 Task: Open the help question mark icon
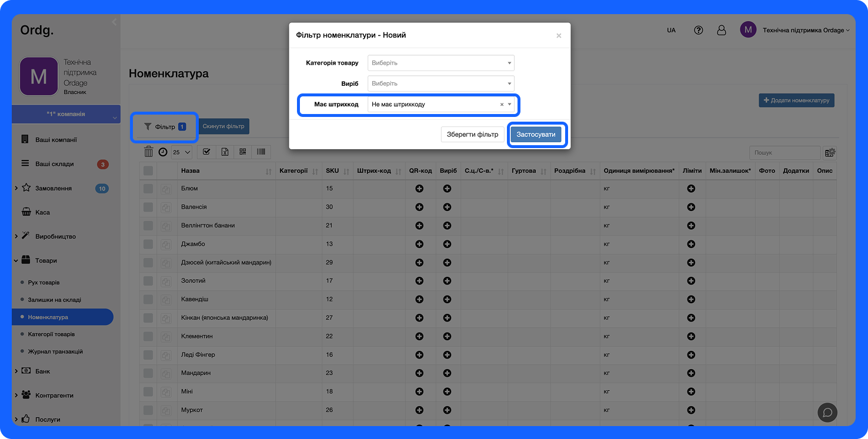pos(699,30)
